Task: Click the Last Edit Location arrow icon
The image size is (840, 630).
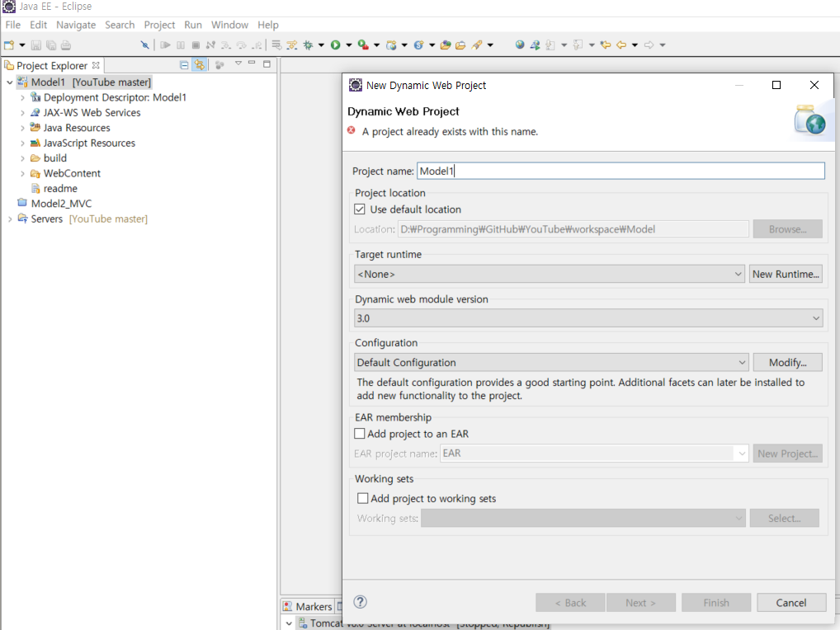Action: (x=606, y=45)
